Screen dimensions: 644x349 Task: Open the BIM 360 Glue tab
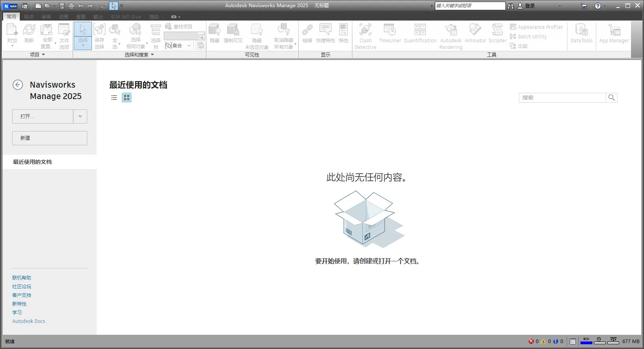tap(126, 17)
